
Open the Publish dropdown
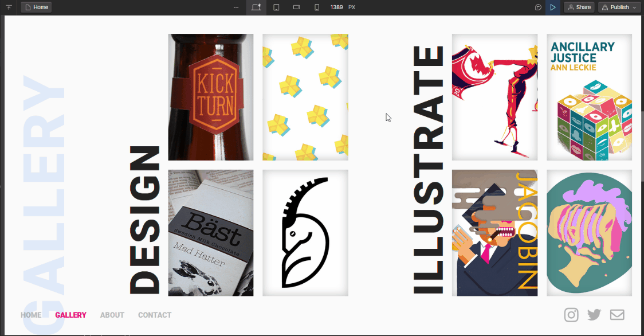619,7
